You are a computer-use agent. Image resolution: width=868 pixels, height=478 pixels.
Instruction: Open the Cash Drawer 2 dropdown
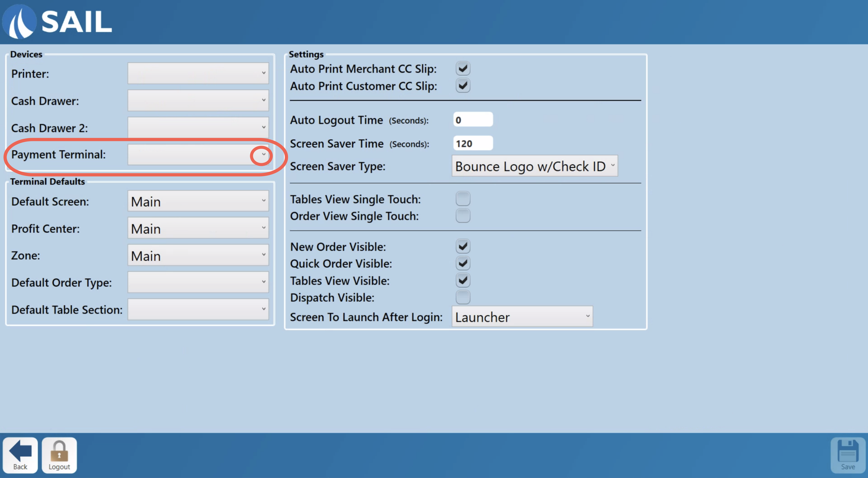(198, 127)
